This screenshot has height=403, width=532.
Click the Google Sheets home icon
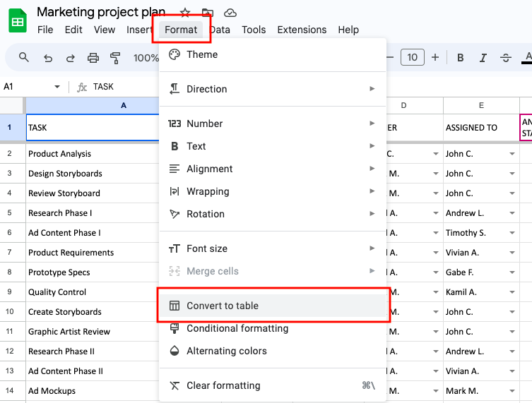pyautogui.click(x=17, y=21)
